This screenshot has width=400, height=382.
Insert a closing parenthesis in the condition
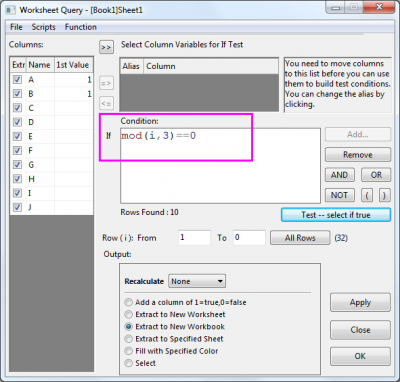(x=384, y=195)
